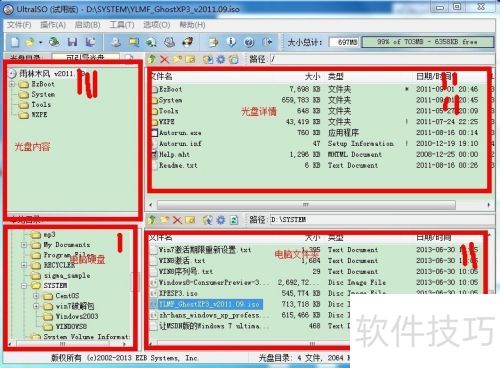Select the Windows8-ConsumerPreview disc image file
The width and height of the screenshot is (500, 368).
210,283
